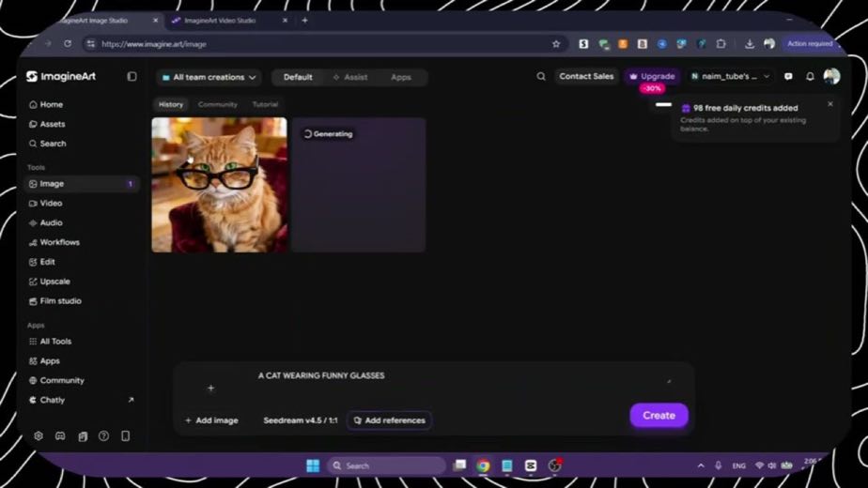Open Chrome from the taskbar
The width and height of the screenshot is (868, 488).
483,465
